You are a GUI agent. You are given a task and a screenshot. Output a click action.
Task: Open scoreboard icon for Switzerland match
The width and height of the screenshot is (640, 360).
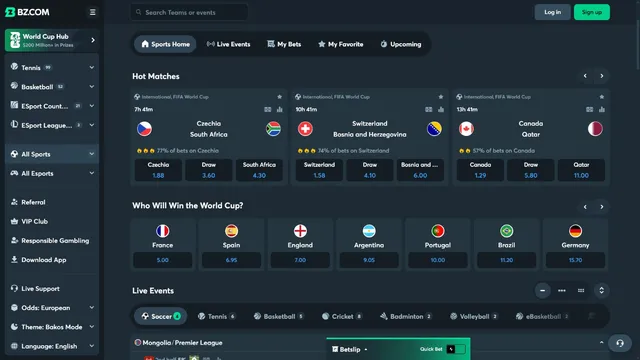[x=429, y=109]
